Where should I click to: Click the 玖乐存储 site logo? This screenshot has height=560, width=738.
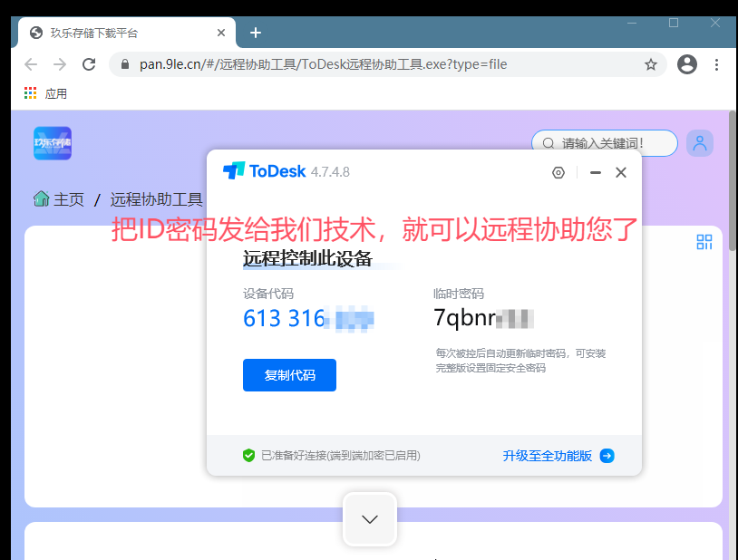[53, 143]
